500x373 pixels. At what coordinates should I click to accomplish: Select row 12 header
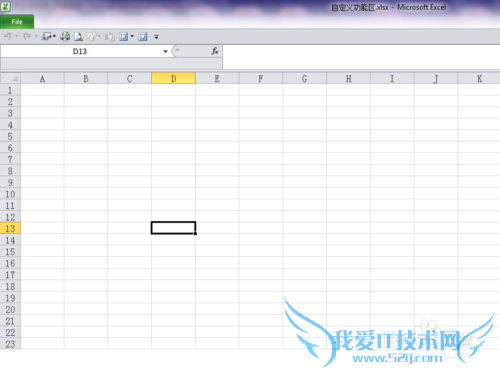(x=10, y=217)
